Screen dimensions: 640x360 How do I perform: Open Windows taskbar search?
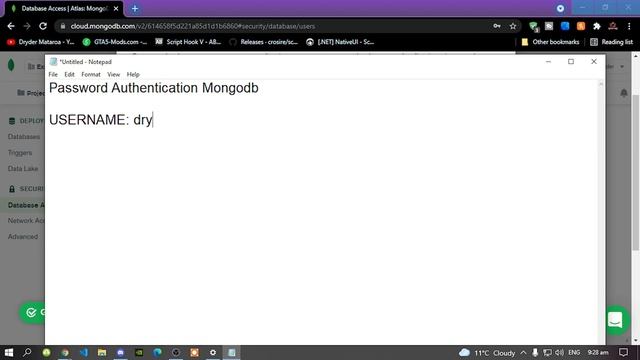(x=27, y=353)
